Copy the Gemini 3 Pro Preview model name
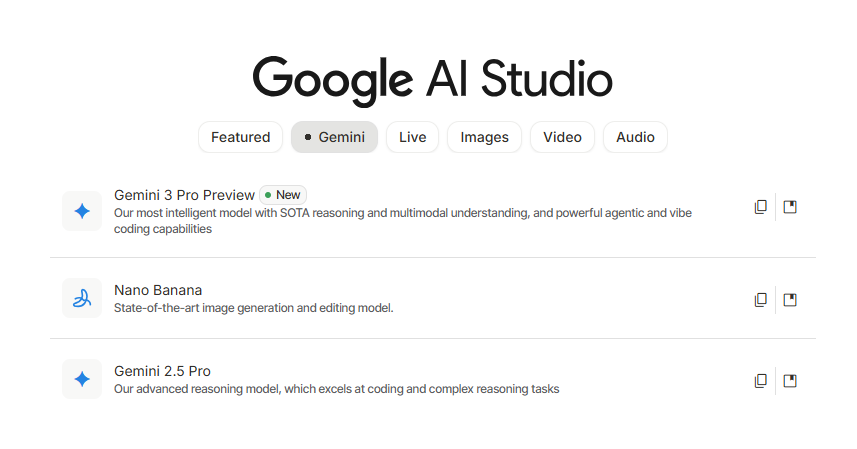Viewport: 857px width, 449px height. click(760, 207)
